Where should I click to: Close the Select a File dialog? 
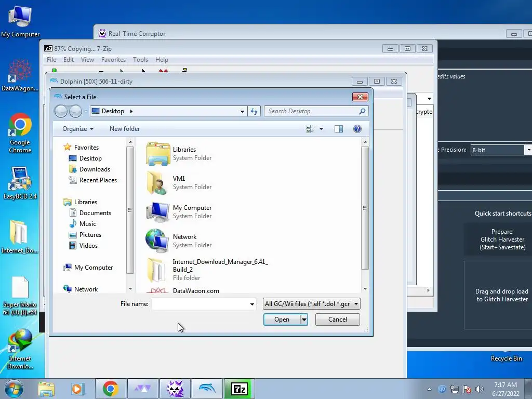click(361, 97)
